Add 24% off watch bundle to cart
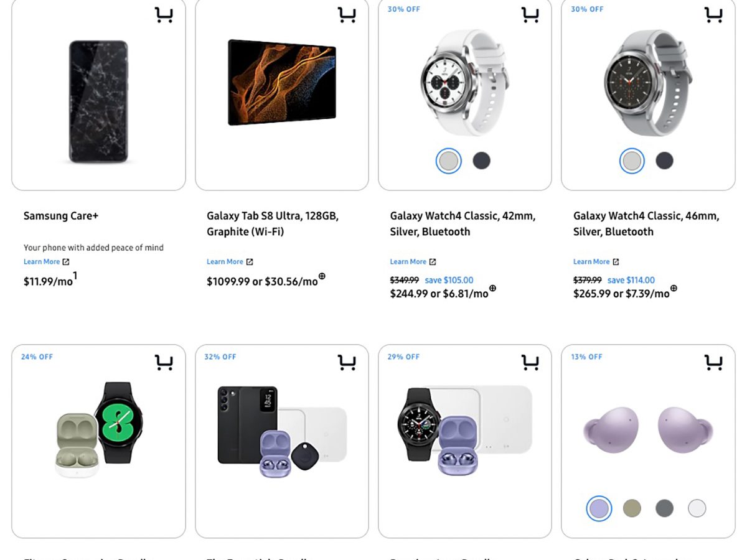The width and height of the screenshot is (747, 560). pos(164,362)
